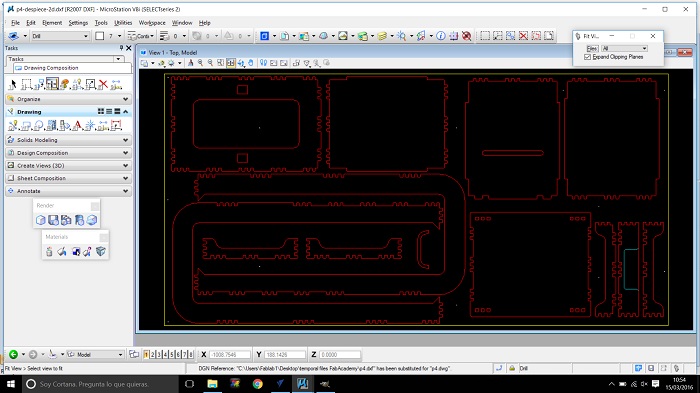This screenshot has height=393, width=700.
Task: Click the lock icon in status bar
Action: tap(512, 368)
